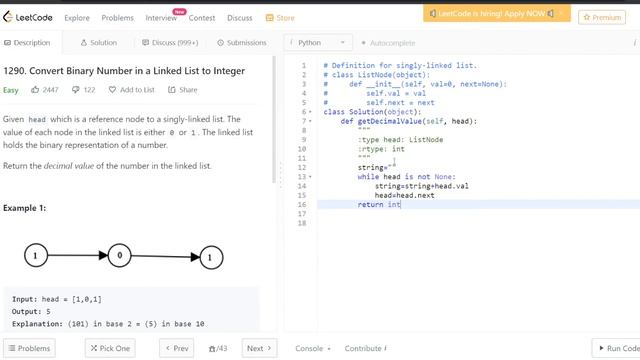Click the first linked list node circle
Viewport: 640px width, 360px height.
pyautogui.click(x=36, y=256)
